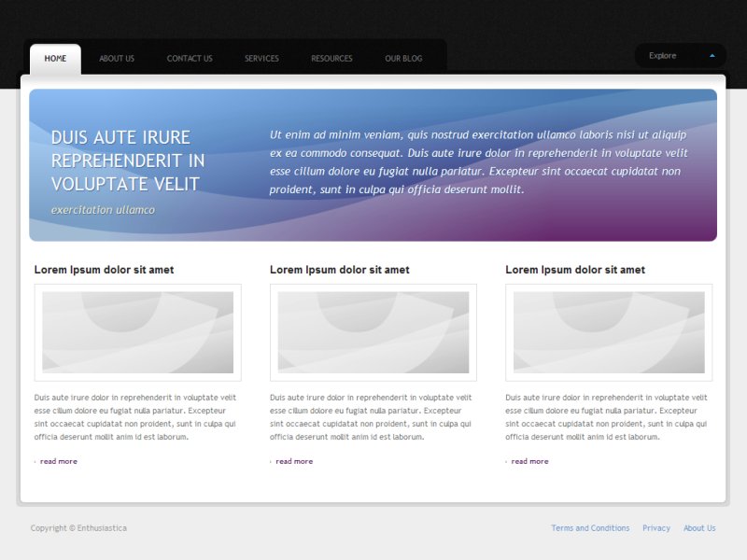This screenshot has height=560, width=747.
Task: Go to the About Us menu item
Action: click(117, 59)
